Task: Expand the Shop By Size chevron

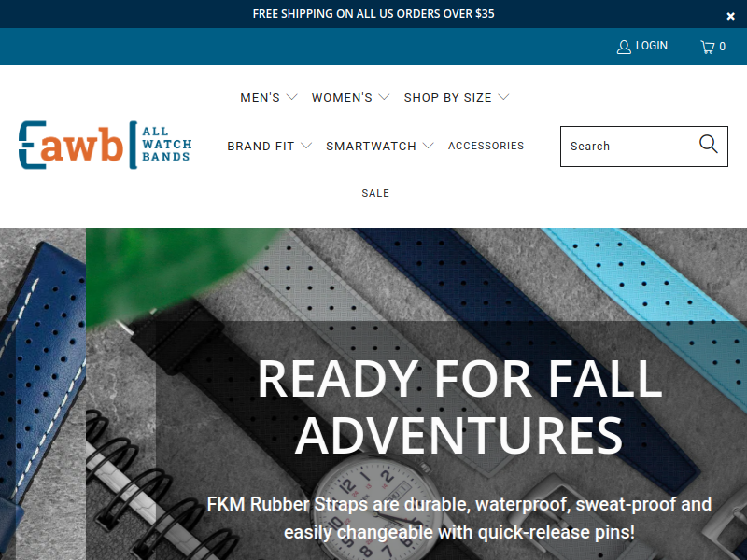Action: pyautogui.click(x=503, y=97)
